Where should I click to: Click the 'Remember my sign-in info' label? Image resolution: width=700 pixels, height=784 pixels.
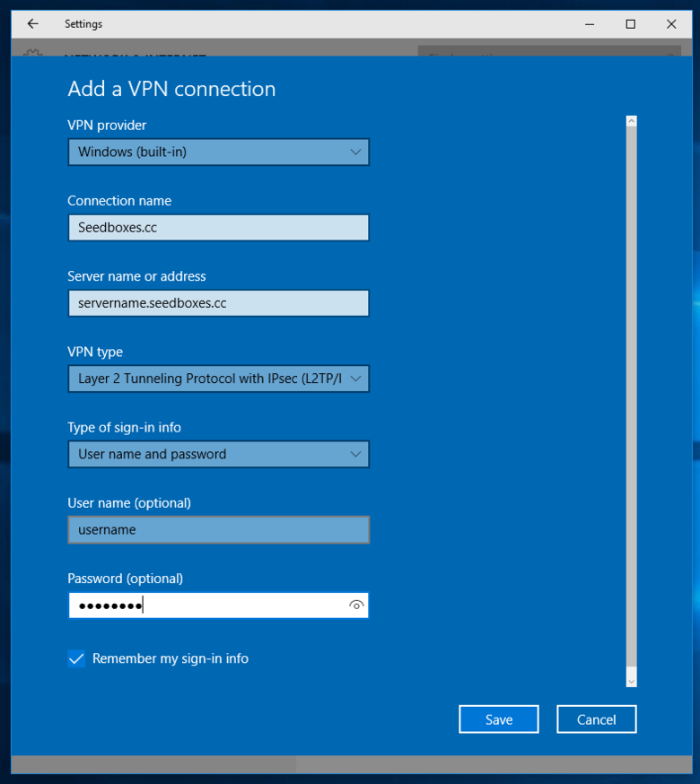coord(171,658)
